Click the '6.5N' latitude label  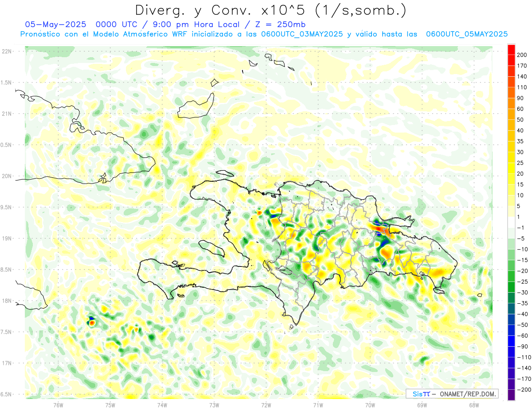(x=6, y=394)
